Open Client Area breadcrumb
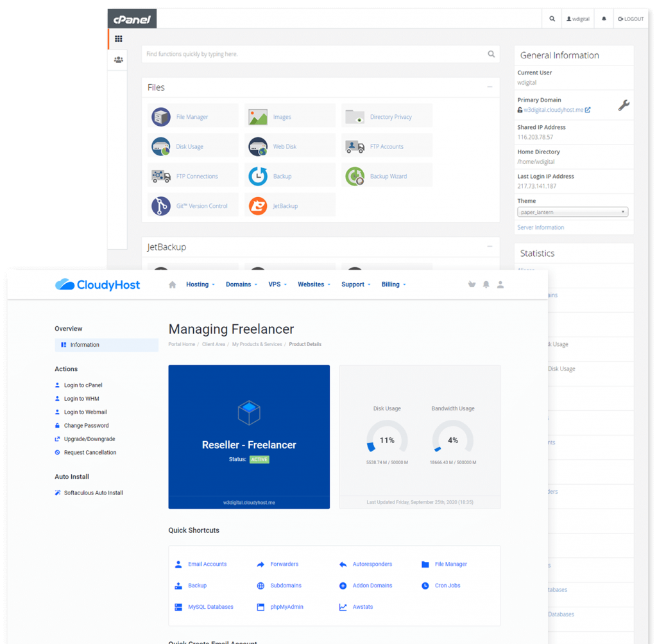Viewport: 657px width, 644px height. (214, 345)
